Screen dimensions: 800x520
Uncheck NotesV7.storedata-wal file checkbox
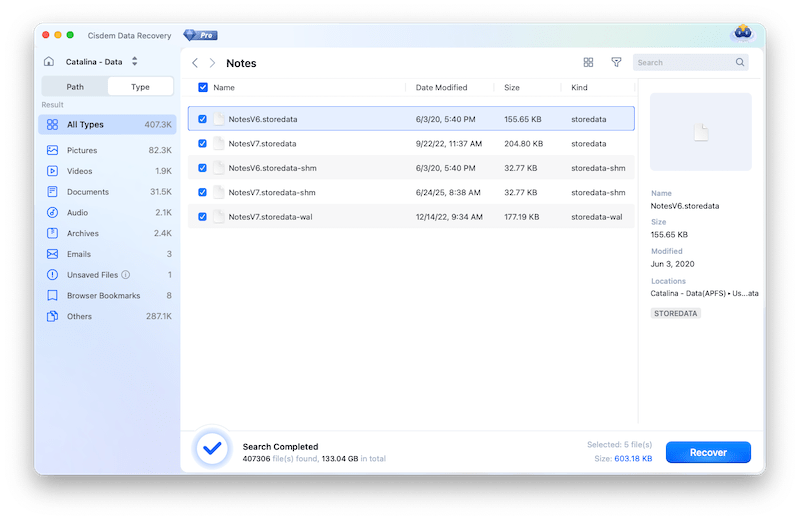point(203,216)
